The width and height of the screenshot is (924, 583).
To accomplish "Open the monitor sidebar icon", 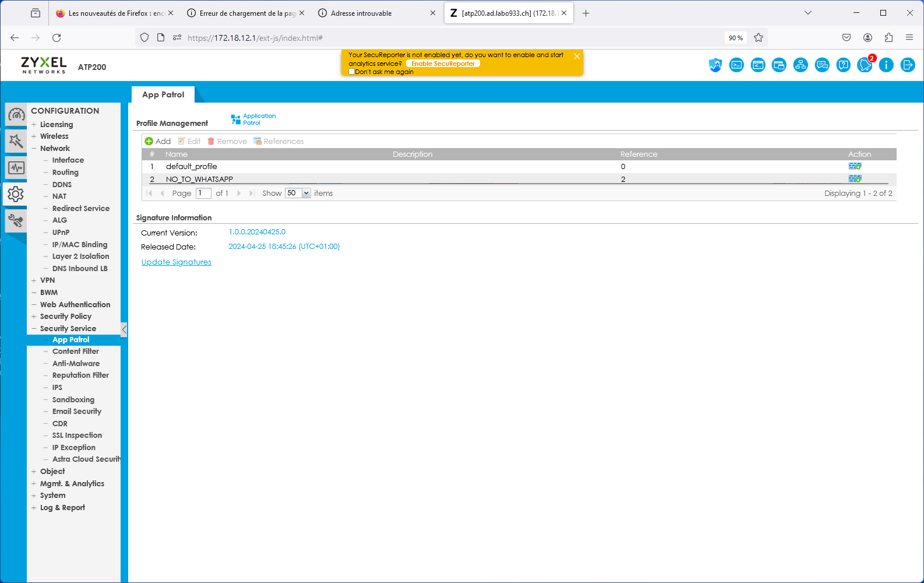I will [16, 168].
